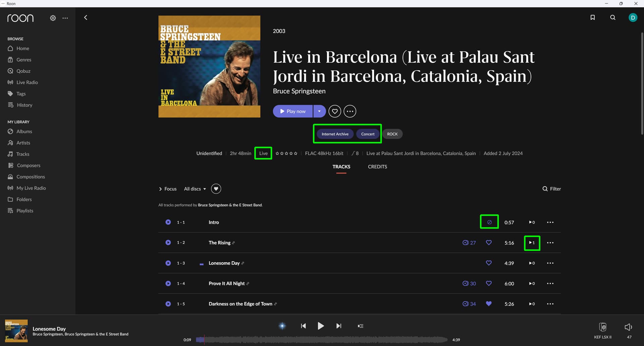
Task: Open Filter tracks search
Action: point(551,189)
